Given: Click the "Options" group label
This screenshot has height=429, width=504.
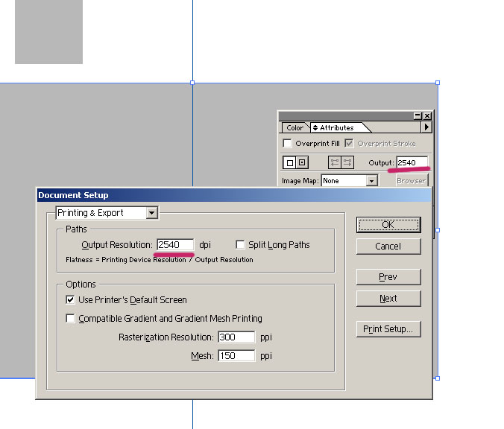Looking at the screenshot, I should [81, 285].
